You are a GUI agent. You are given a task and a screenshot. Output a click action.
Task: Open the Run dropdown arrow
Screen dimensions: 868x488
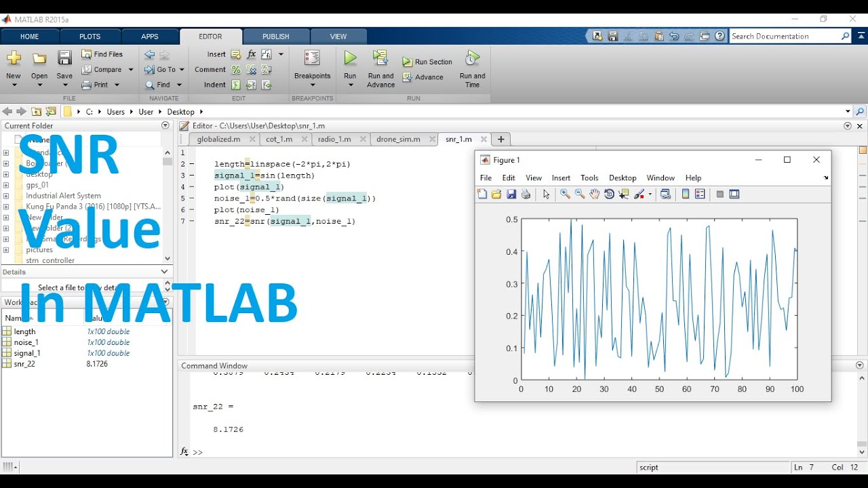(350, 85)
